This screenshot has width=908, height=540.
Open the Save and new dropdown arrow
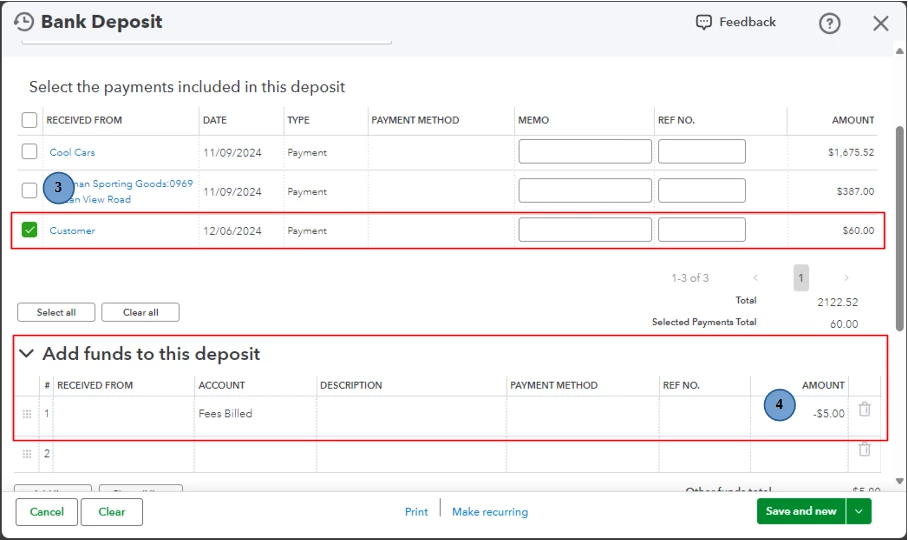point(859,511)
